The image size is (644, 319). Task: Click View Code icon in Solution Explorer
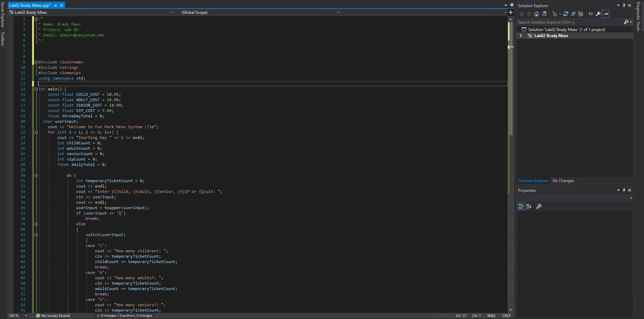click(x=591, y=14)
